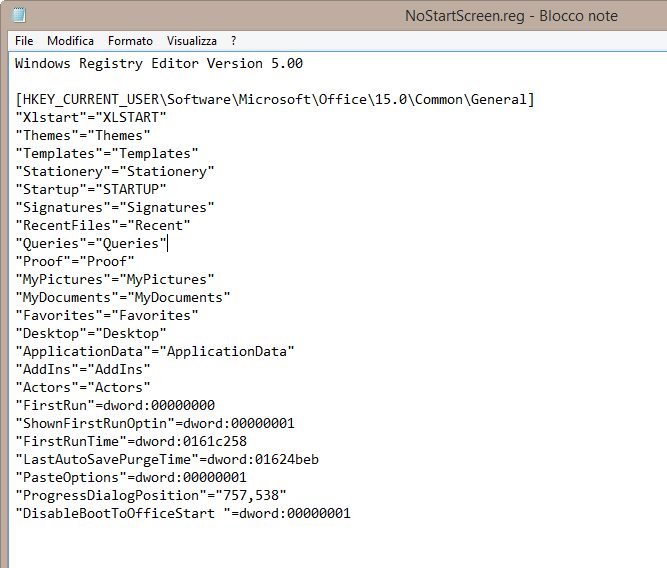The height and width of the screenshot is (568, 667).
Task: Click the "Signatures"="Signatures" line
Action: (115, 208)
